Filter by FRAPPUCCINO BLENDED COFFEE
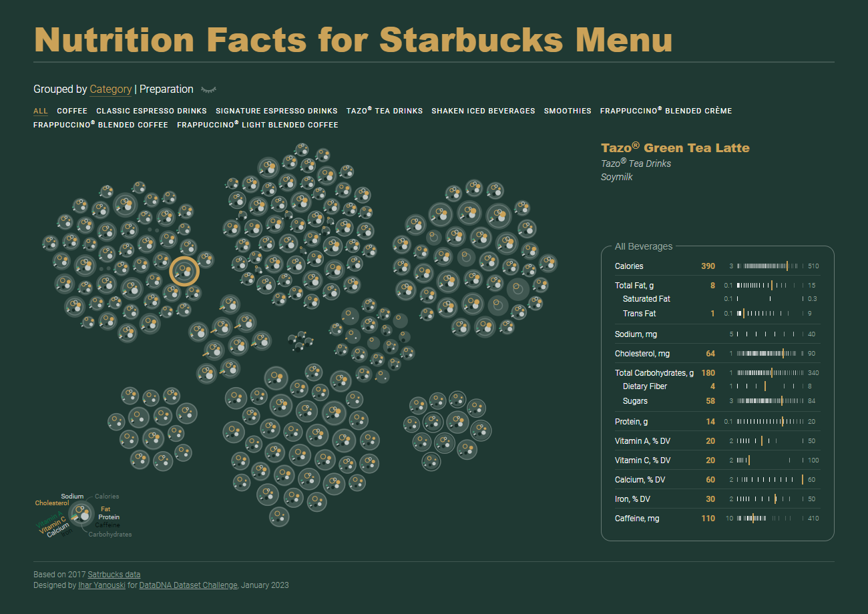The image size is (868, 614). [101, 125]
